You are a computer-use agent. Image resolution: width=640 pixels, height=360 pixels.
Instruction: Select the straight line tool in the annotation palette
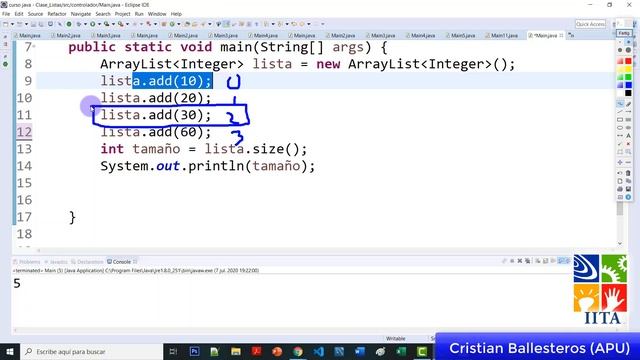620,111
